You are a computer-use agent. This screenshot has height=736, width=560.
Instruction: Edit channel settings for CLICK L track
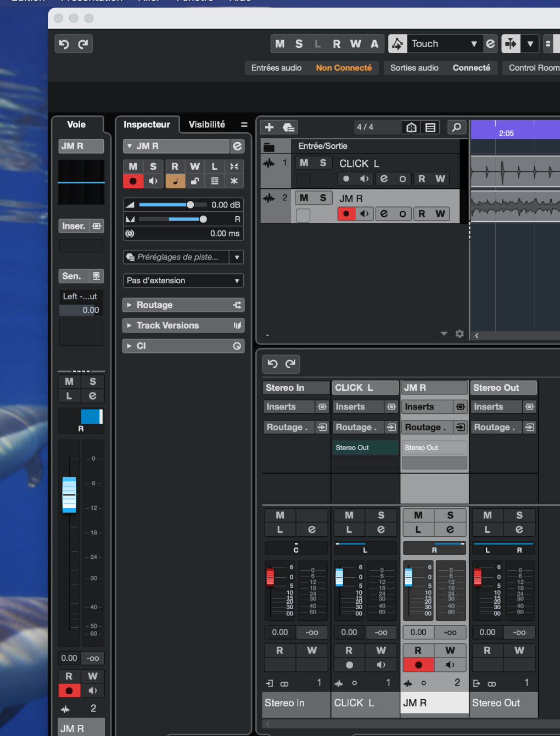[384, 179]
